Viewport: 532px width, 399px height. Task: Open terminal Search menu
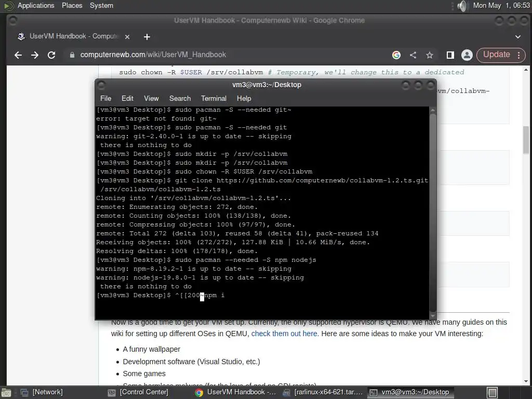click(180, 98)
